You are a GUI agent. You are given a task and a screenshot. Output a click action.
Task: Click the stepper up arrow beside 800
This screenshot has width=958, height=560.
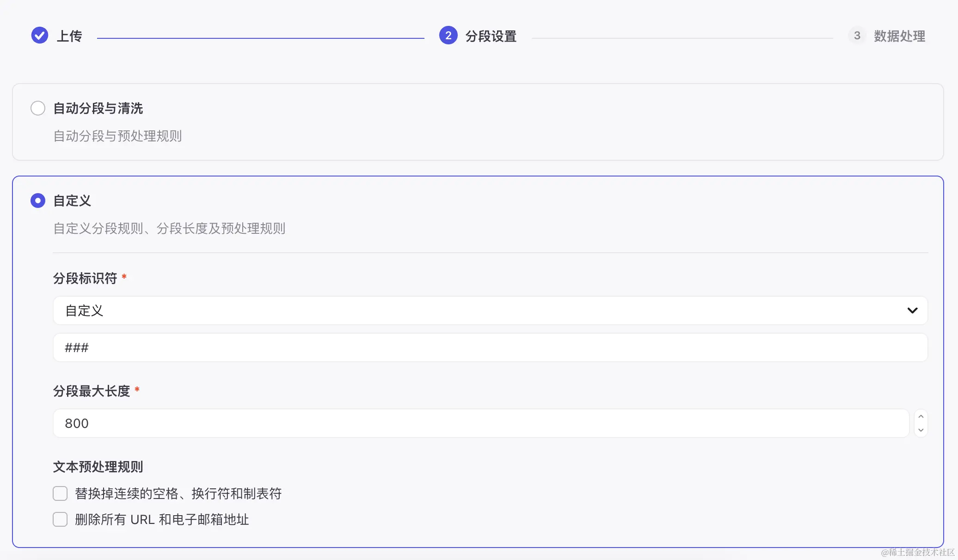(921, 416)
